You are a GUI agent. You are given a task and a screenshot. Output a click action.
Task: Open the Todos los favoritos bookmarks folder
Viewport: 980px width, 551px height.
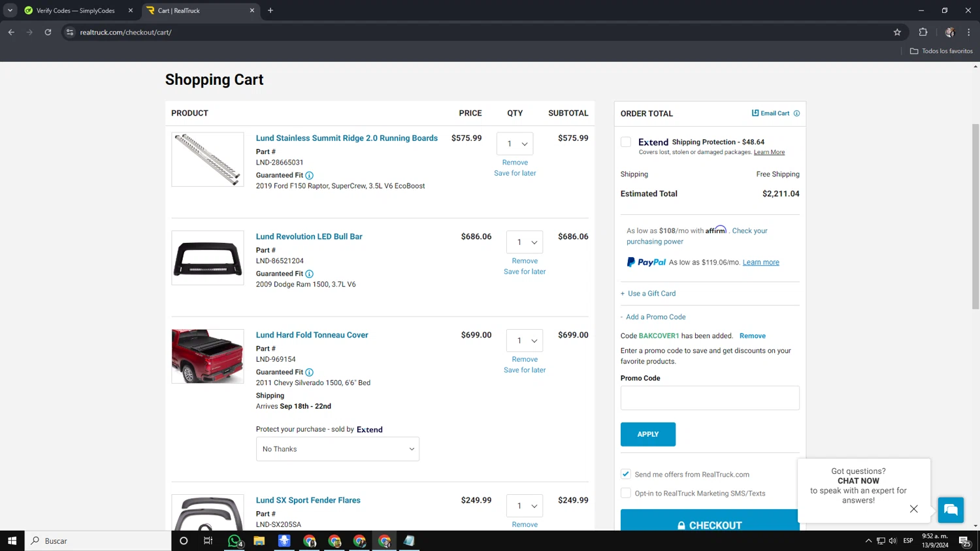[x=941, y=51]
